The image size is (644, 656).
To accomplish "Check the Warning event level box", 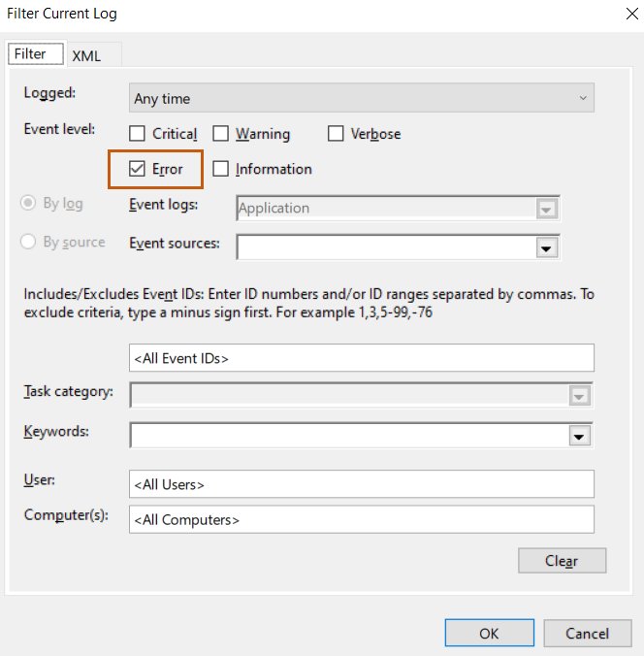I will (x=221, y=135).
